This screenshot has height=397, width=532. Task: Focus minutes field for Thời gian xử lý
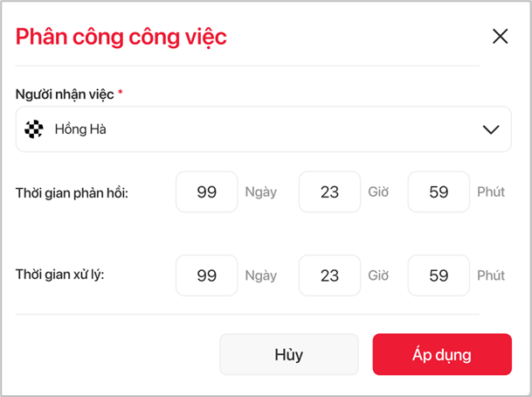pos(439,275)
